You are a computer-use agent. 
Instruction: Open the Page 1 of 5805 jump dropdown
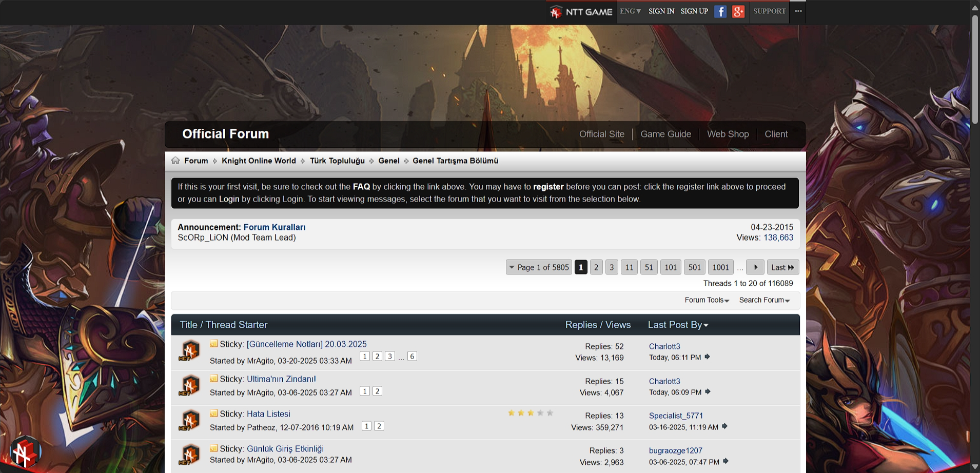pyautogui.click(x=539, y=267)
